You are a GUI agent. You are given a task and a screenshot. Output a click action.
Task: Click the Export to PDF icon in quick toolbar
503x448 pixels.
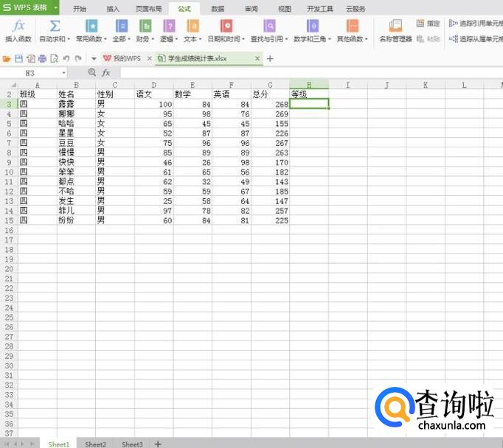pos(31,59)
